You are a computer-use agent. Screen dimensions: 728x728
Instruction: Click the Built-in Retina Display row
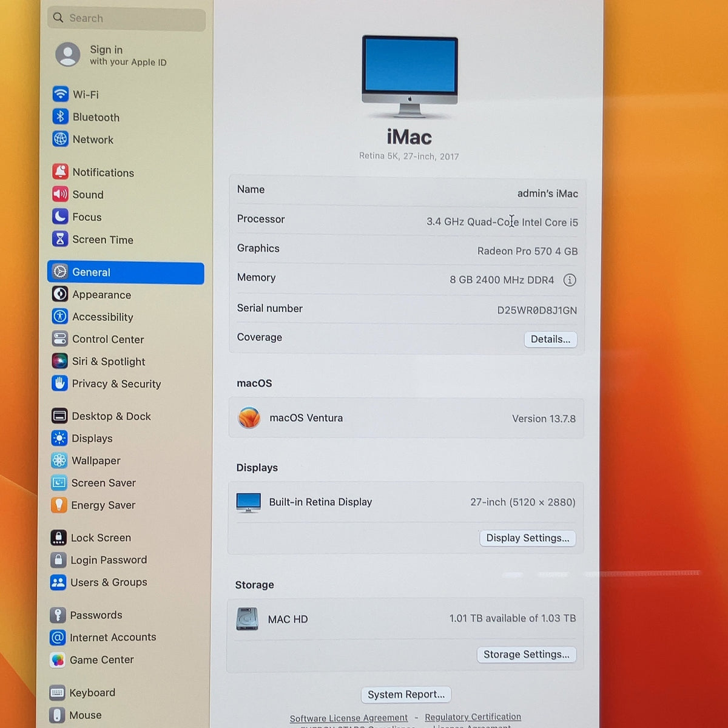(406, 502)
